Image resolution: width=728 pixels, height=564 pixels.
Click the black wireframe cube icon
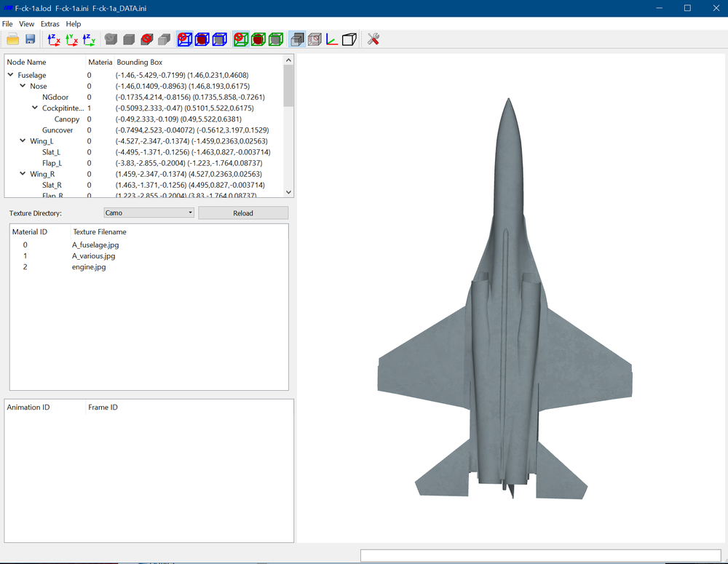(x=349, y=39)
